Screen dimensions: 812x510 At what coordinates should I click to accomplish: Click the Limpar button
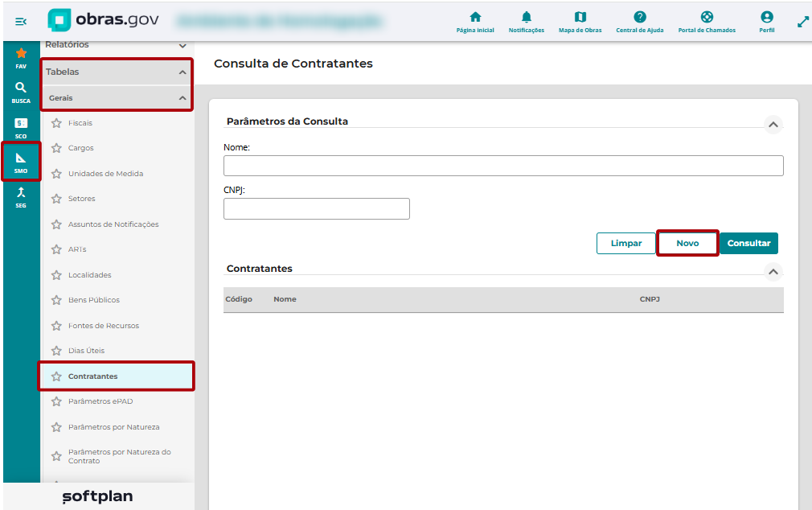(x=626, y=243)
